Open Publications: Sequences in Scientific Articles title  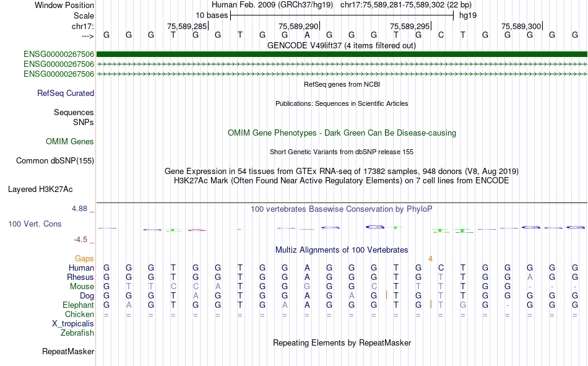342,103
